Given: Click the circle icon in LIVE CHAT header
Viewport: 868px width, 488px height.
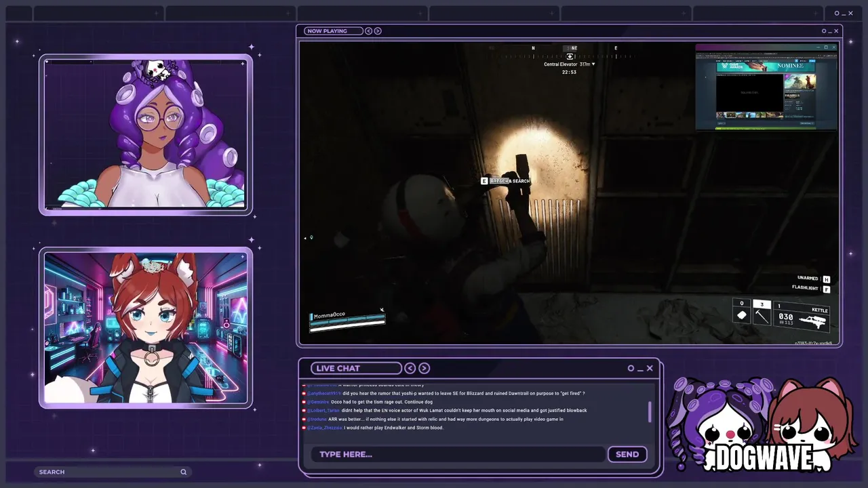Looking at the screenshot, I should pos(631,368).
